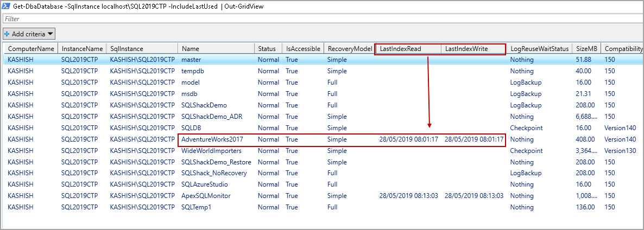Image resolution: width=644 pixels, height=230 pixels.
Task: Click the blue plus icon beside Add criteria
Action: (7, 34)
